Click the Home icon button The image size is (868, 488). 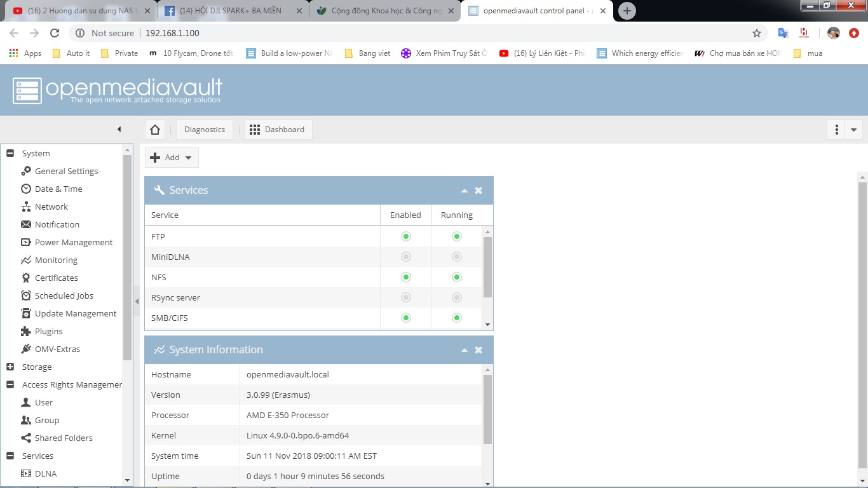tap(155, 130)
